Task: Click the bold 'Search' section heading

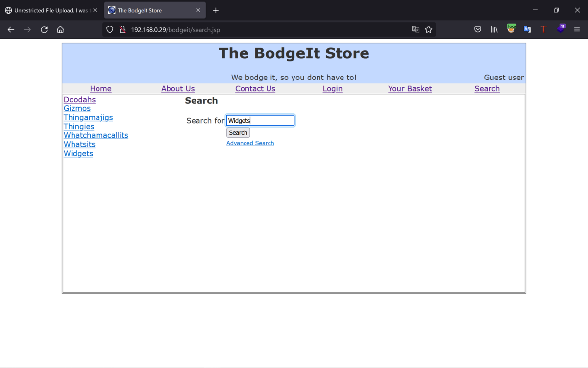Action: pyautogui.click(x=201, y=101)
